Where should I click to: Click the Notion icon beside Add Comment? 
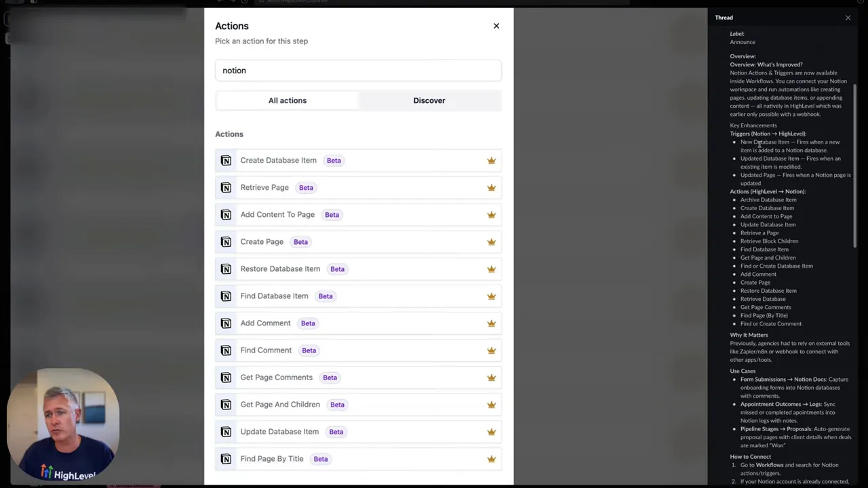tap(226, 323)
